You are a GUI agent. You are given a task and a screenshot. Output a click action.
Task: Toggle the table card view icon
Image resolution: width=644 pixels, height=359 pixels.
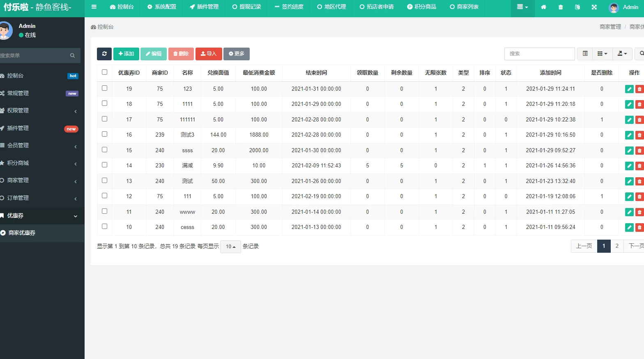[585, 54]
